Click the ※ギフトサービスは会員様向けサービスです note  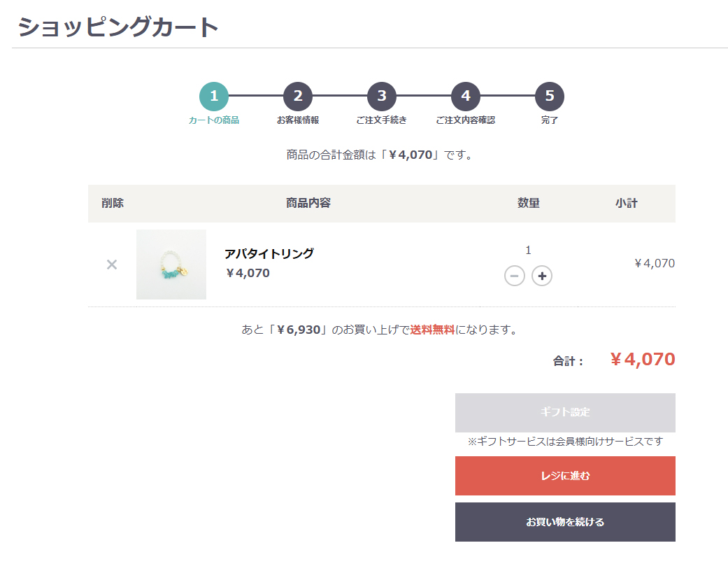pos(565,442)
